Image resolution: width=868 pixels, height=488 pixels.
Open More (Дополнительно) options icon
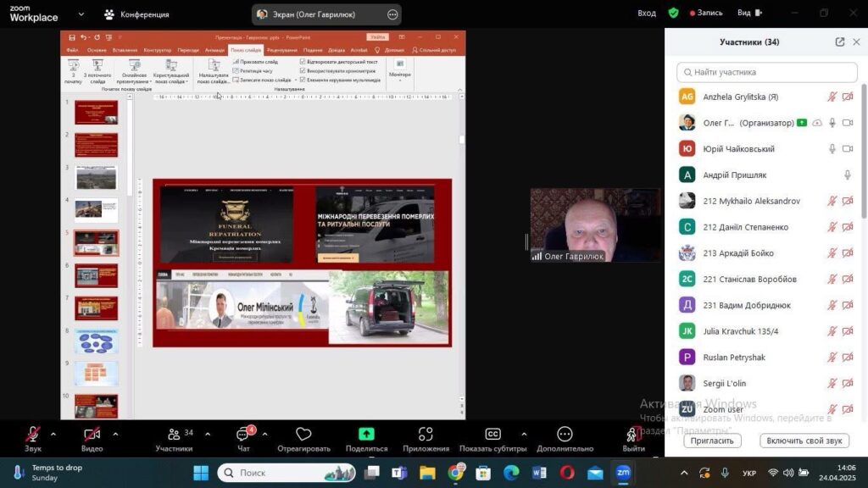[565, 435]
